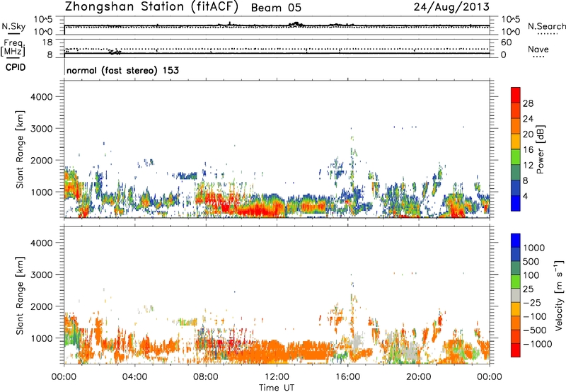Click the frequency axis value '18'
The width and height of the screenshot is (566, 392).
pos(47,42)
